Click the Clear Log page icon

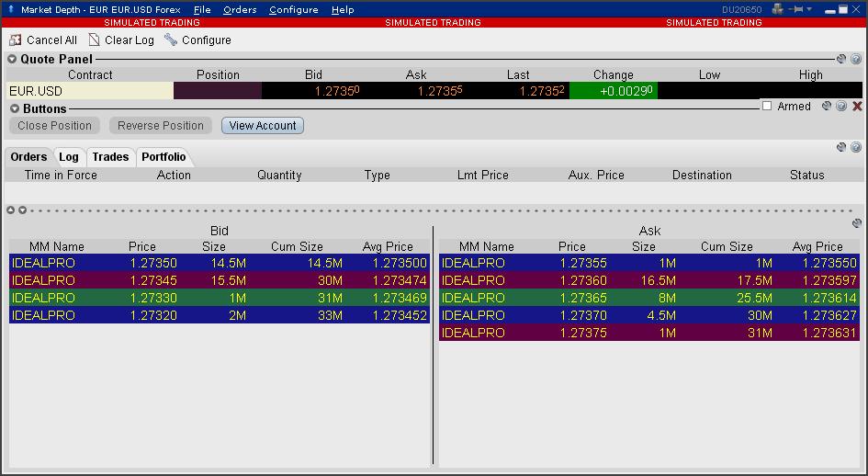click(95, 40)
